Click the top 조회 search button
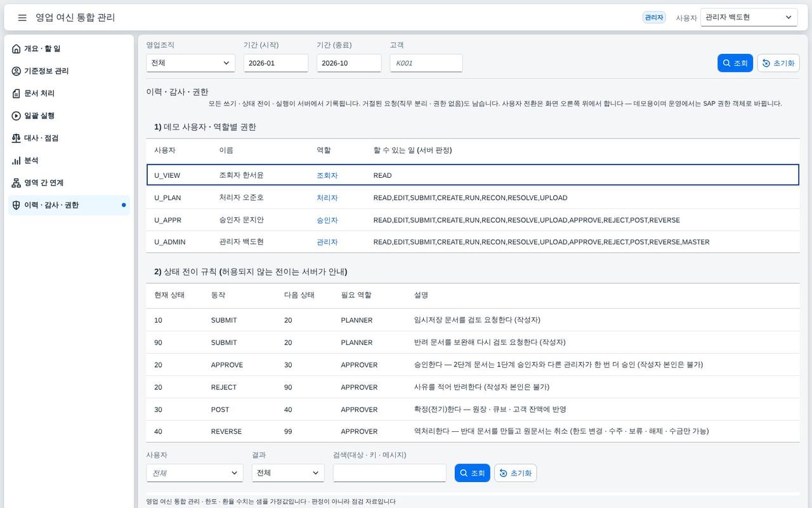 click(735, 63)
